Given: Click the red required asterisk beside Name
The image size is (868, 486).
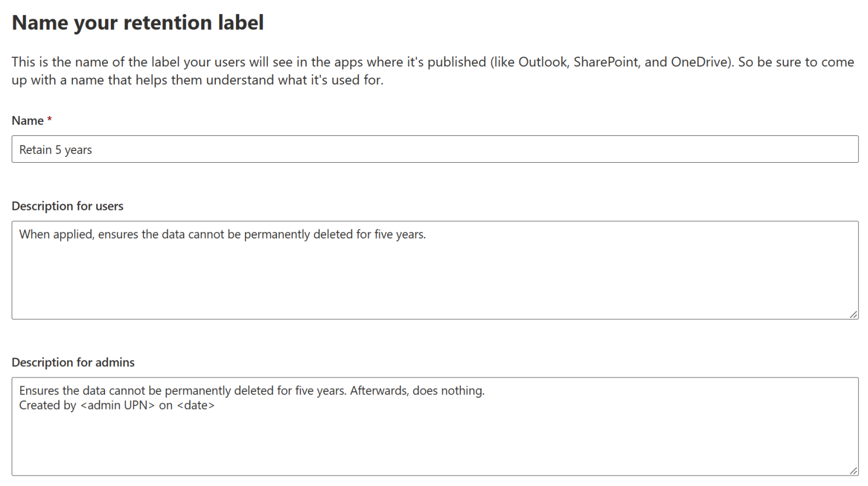Looking at the screenshot, I should pyautogui.click(x=50, y=120).
